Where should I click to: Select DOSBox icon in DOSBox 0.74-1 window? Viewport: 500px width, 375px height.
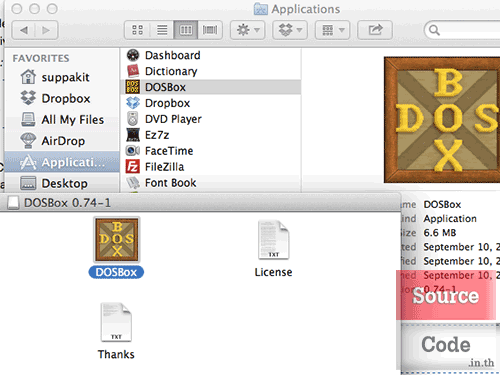pyautogui.click(x=117, y=239)
